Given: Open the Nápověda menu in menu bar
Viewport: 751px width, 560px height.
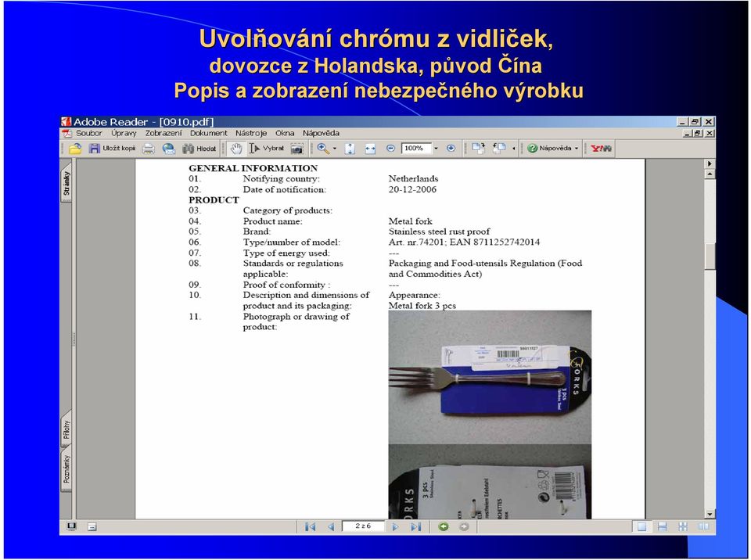Looking at the screenshot, I should click(x=321, y=133).
